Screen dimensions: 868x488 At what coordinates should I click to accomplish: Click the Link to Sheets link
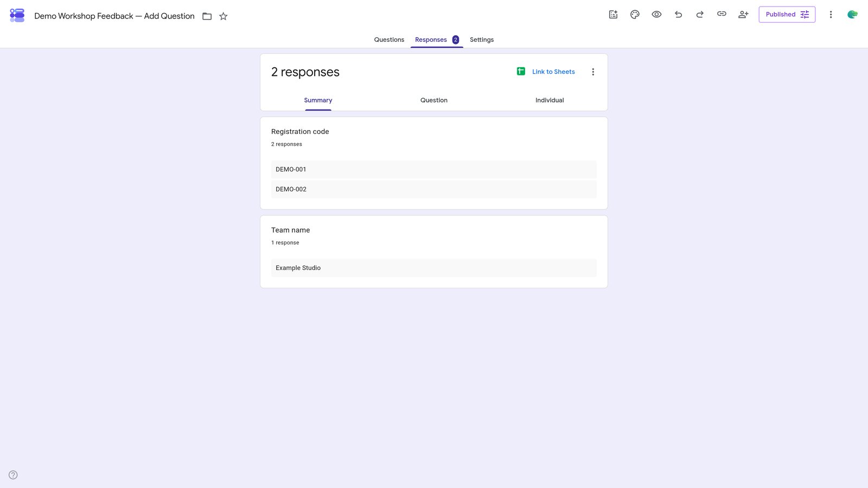point(553,72)
